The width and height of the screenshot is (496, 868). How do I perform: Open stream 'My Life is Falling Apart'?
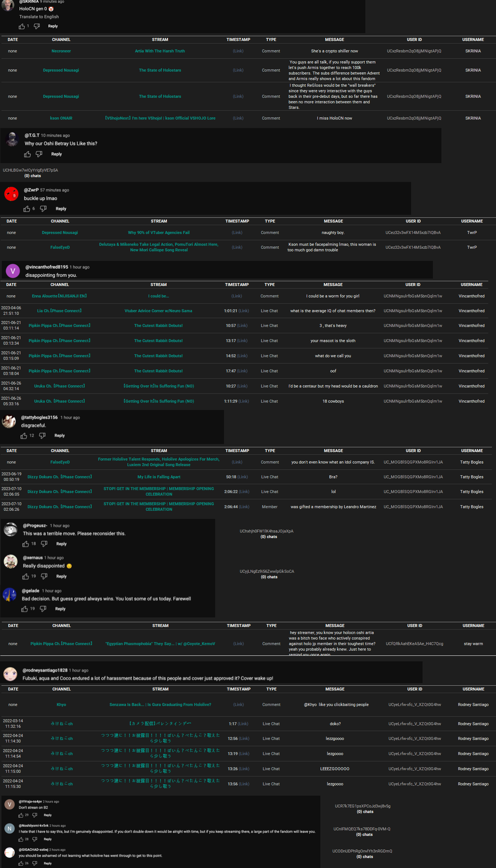[x=159, y=477]
